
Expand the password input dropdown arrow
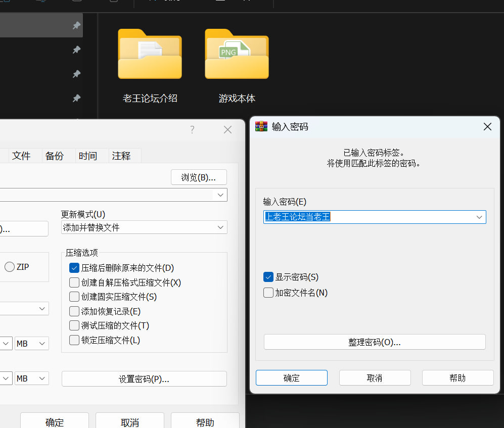coord(479,217)
